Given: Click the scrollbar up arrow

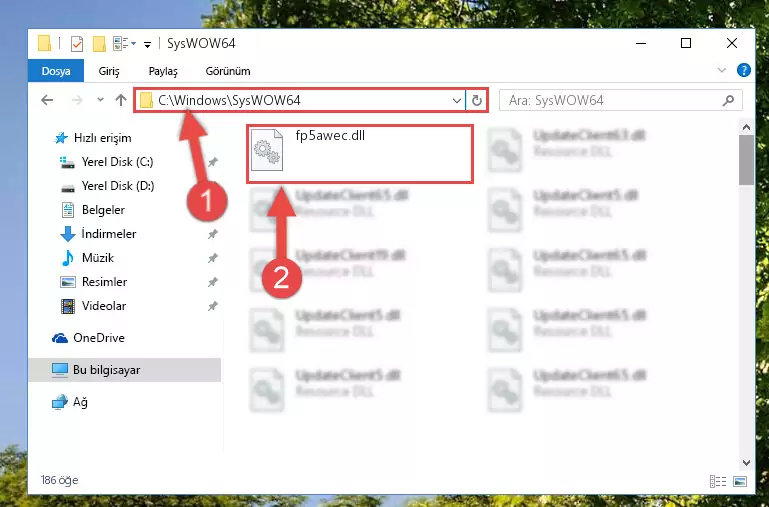Looking at the screenshot, I should (746, 127).
